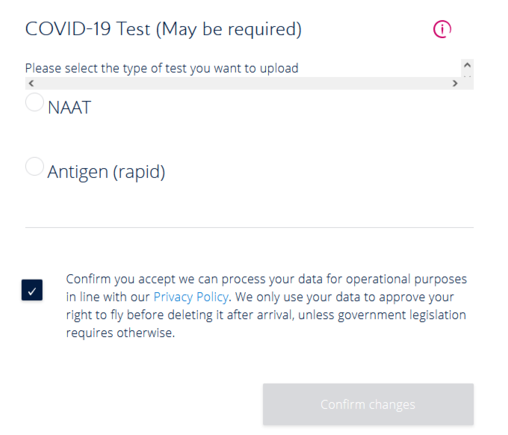Click the partially visible vertical scroll down arrow
The width and height of the screenshot is (508, 435).
click(x=467, y=76)
